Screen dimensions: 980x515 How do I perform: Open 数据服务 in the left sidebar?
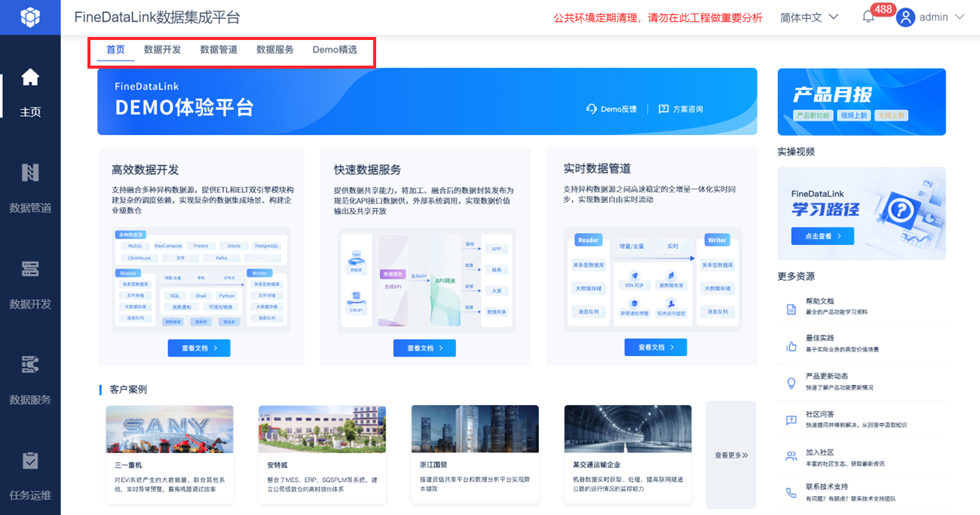[30, 379]
